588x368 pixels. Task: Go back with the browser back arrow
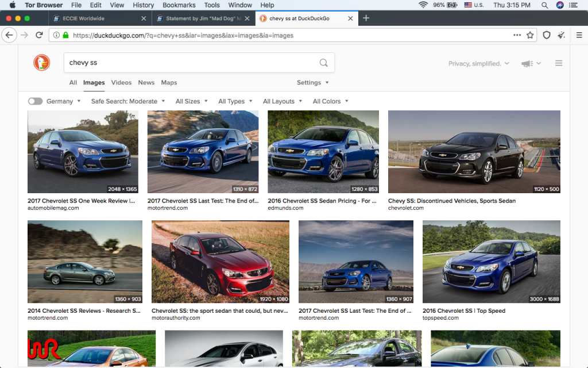(9, 35)
